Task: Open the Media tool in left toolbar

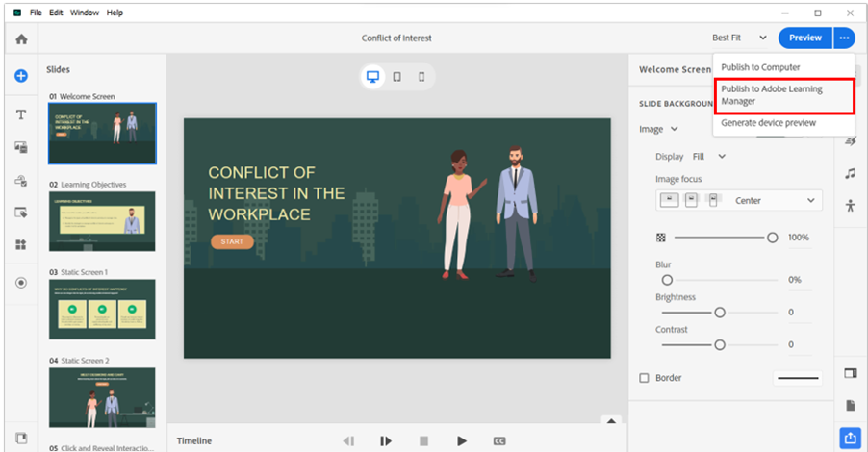Action: [x=20, y=147]
